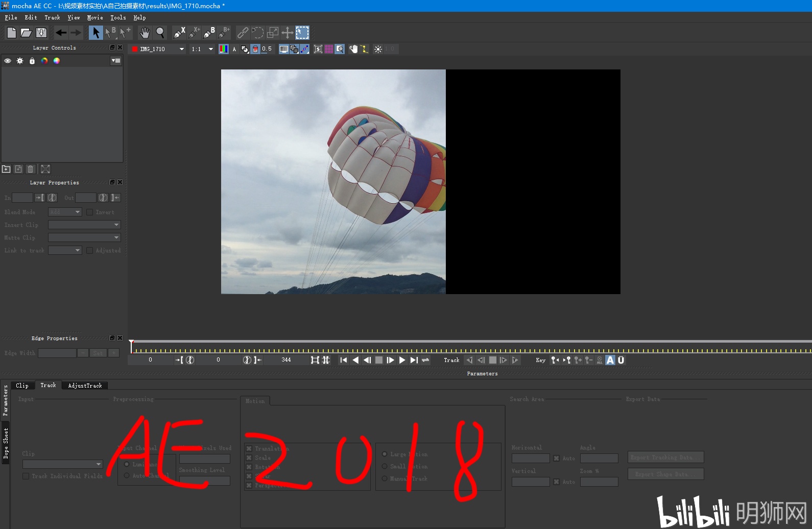Toggle the überkey Ü button
The image size is (812, 529).
pos(621,360)
